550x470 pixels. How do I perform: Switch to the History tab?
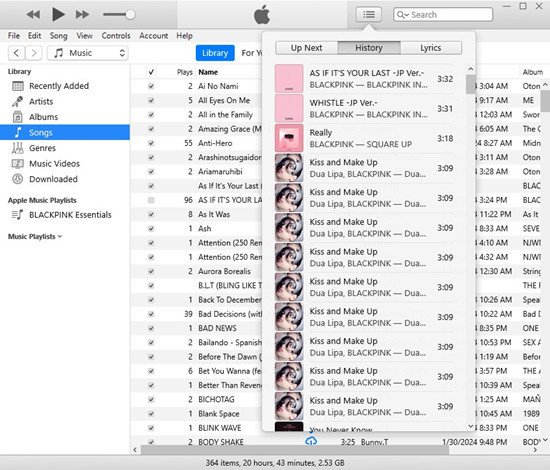click(x=369, y=48)
